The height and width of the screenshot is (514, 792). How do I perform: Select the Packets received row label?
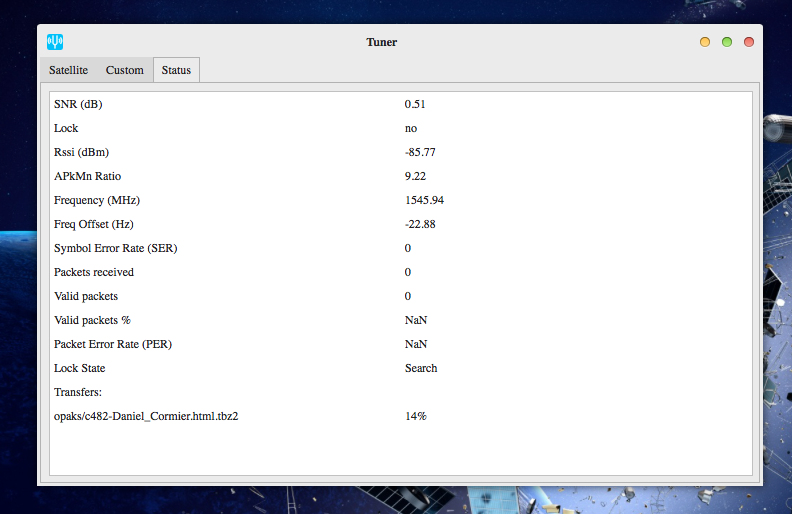(x=94, y=272)
